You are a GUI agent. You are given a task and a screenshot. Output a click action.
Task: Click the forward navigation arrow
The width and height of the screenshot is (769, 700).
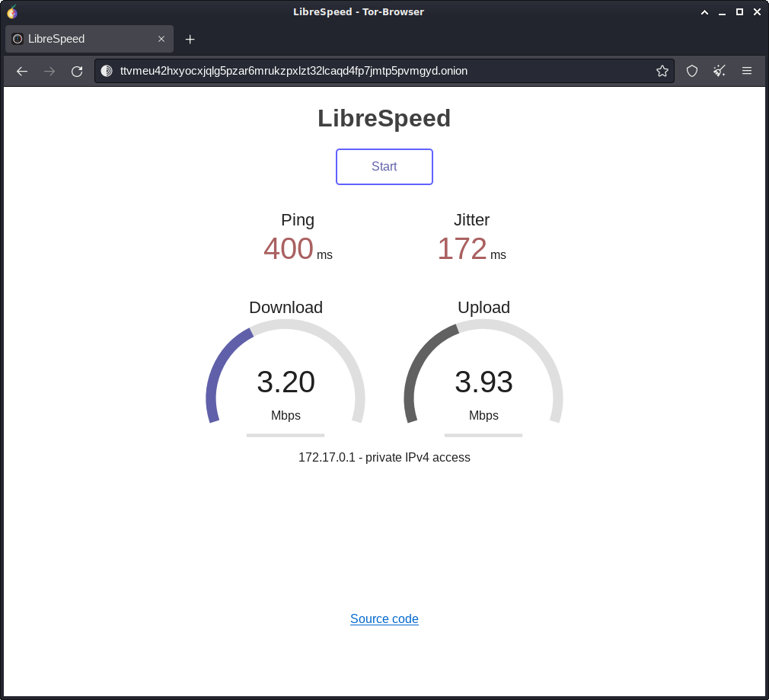point(49,72)
